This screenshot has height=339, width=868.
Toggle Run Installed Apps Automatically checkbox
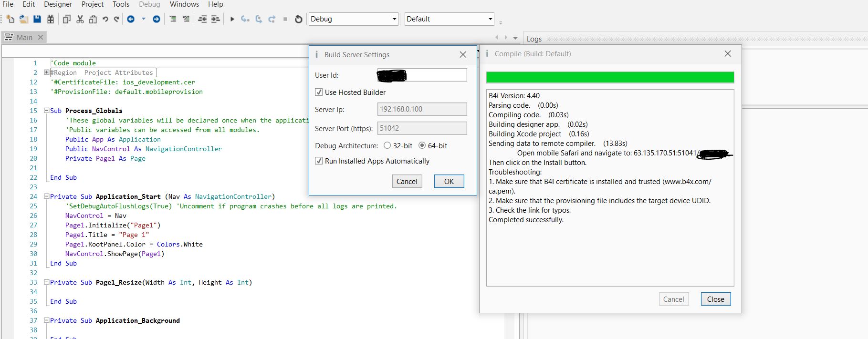coord(319,161)
